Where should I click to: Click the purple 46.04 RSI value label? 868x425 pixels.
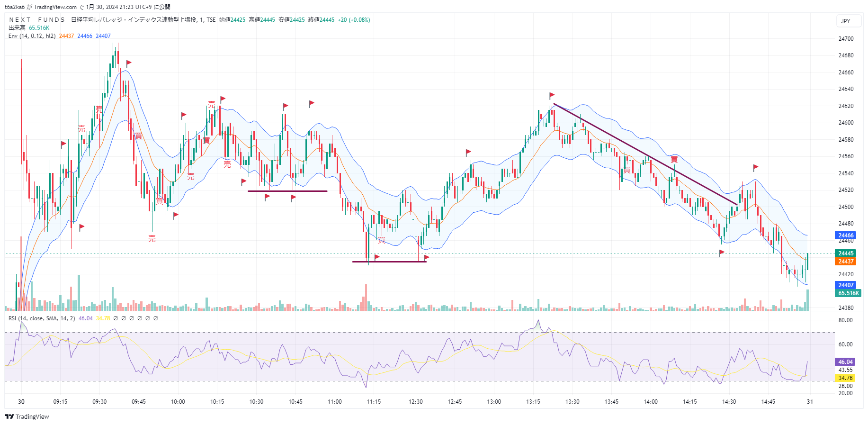click(845, 362)
